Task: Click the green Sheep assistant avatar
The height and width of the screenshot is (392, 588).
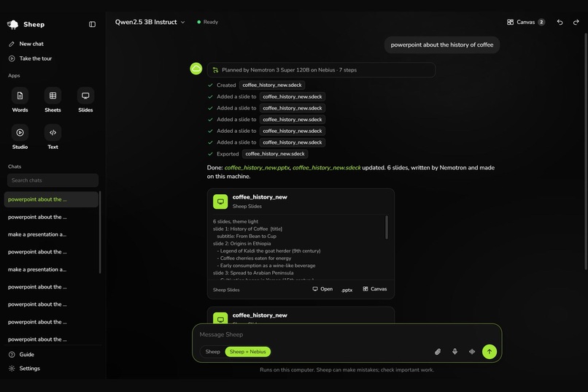Action: pos(196,69)
